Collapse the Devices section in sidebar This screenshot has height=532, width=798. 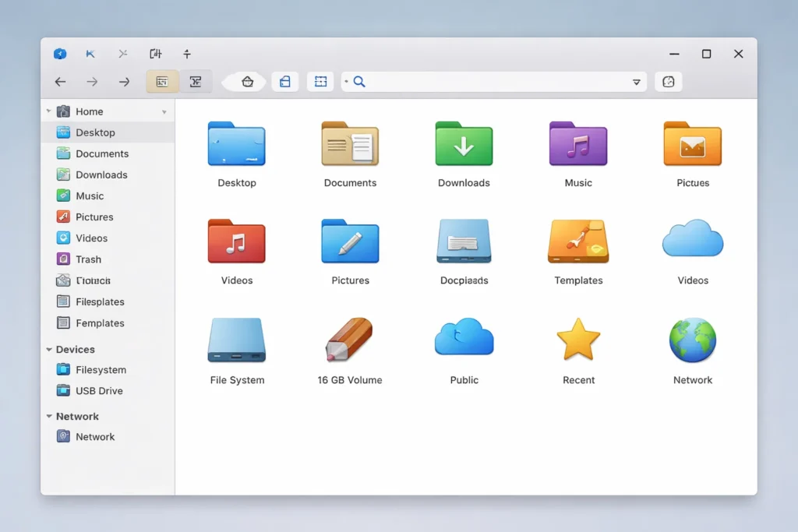[x=49, y=350]
